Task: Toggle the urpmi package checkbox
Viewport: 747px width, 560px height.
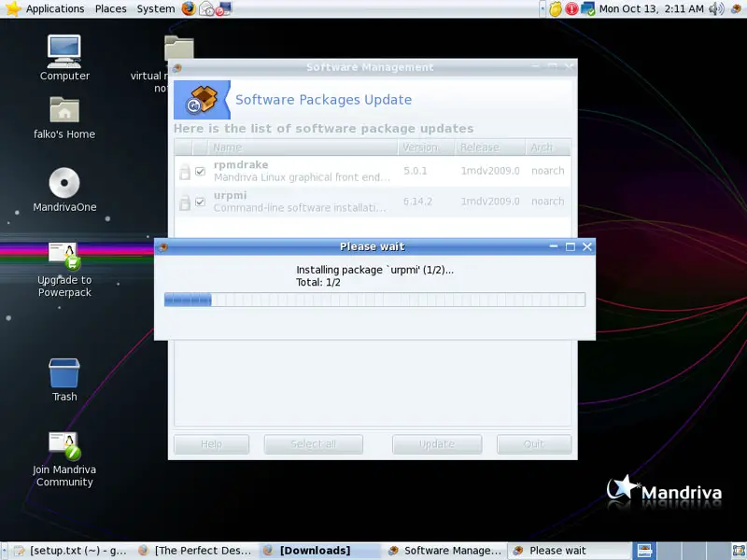Action: click(200, 202)
